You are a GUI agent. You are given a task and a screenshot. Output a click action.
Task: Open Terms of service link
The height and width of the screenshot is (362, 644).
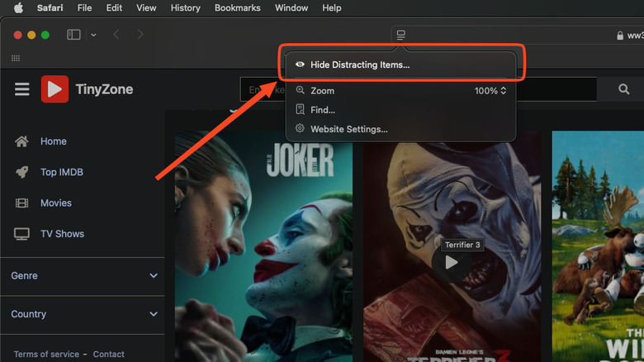(46, 355)
